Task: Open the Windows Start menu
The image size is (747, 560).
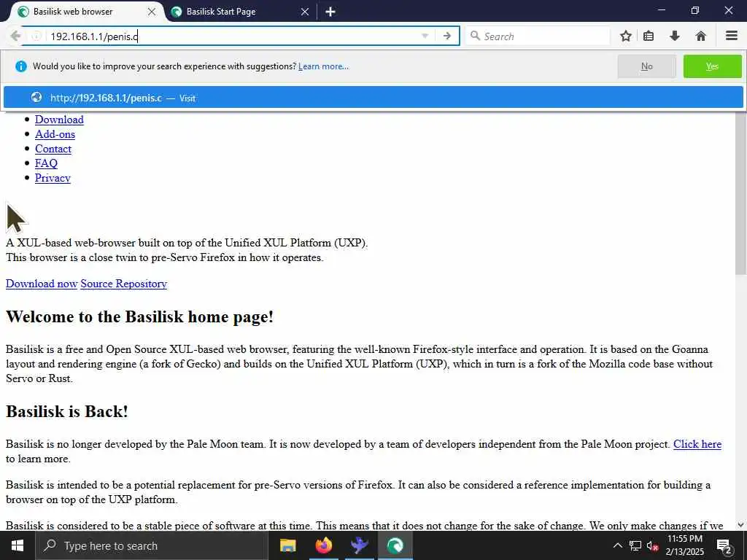Action: click(x=18, y=545)
